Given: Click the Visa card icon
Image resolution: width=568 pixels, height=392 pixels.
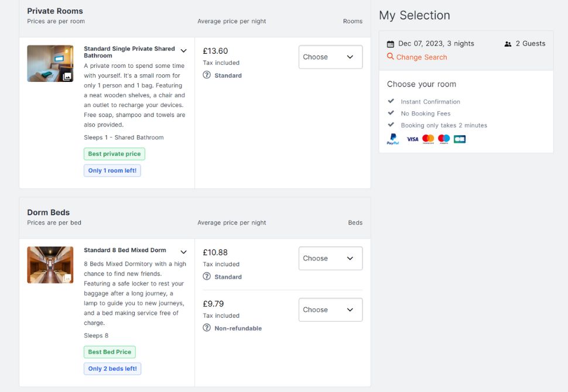Looking at the screenshot, I should (x=412, y=139).
